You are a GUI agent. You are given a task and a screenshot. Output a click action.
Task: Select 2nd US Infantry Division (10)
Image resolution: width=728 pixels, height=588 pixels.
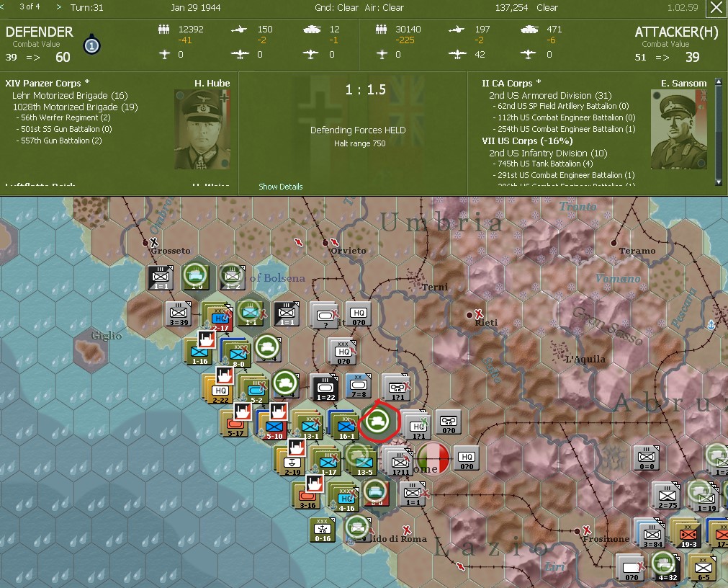click(x=548, y=153)
